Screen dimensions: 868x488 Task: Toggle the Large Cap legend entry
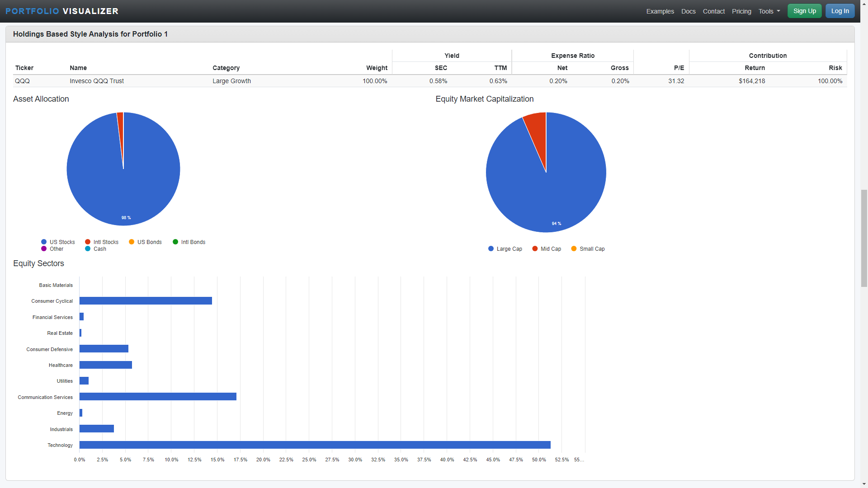(509, 249)
